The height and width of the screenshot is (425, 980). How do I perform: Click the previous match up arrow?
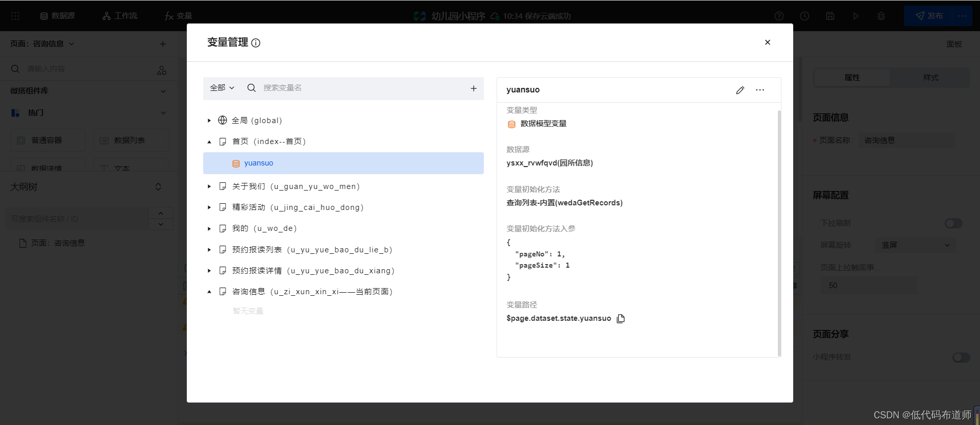161,213
